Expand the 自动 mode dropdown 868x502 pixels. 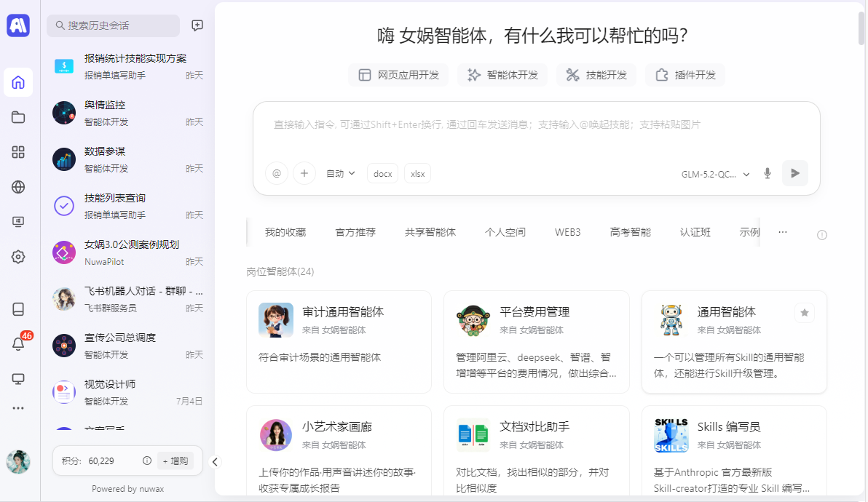pos(341,174)
